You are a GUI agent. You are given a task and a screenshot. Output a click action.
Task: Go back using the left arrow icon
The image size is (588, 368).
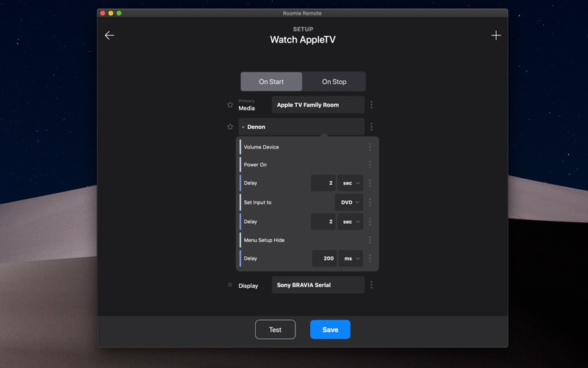109,35
